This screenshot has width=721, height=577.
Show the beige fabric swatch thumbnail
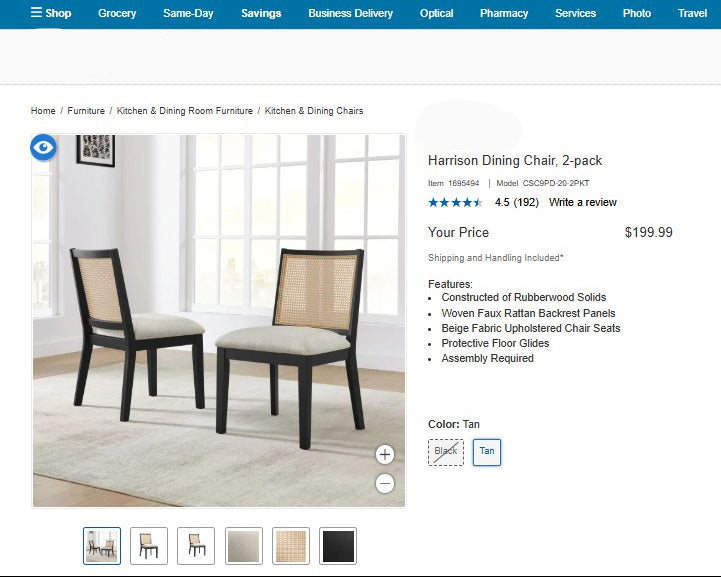coord(244,546)
